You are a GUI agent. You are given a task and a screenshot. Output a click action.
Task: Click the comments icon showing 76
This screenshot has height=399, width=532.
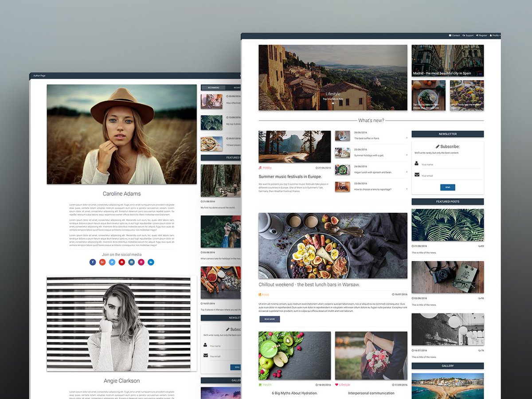click(479, 350)
